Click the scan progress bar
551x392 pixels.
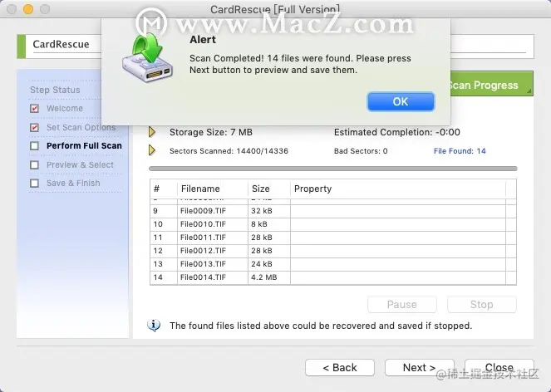tap(332, 169)
